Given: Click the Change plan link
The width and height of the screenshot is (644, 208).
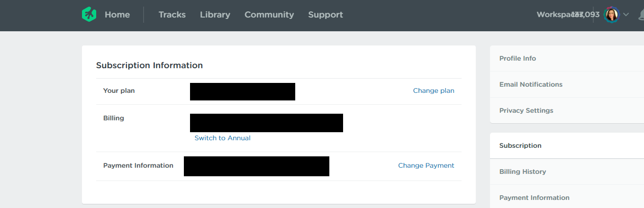Looking at the screenshot, I should pyautogui.click(x=434, y=90).
